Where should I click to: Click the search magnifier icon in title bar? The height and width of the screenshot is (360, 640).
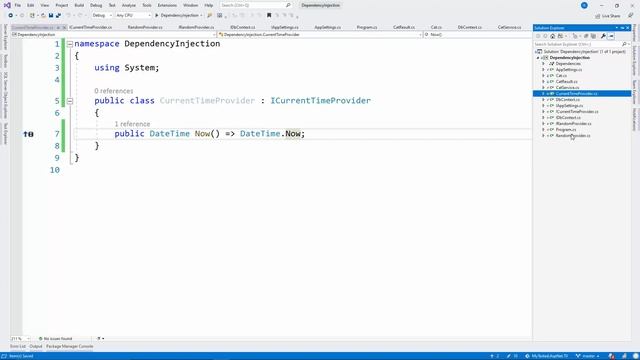coord(288,5)
